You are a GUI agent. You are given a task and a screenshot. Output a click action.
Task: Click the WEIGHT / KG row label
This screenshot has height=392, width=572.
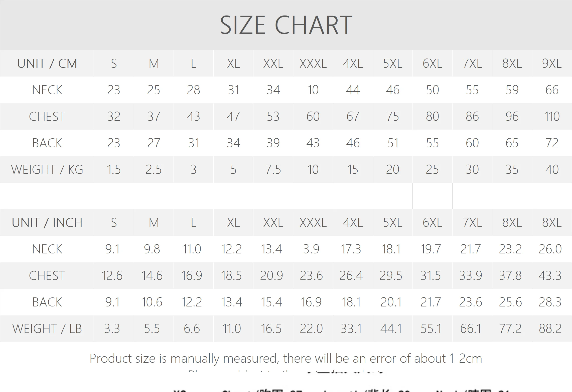(x=47, y=170)
